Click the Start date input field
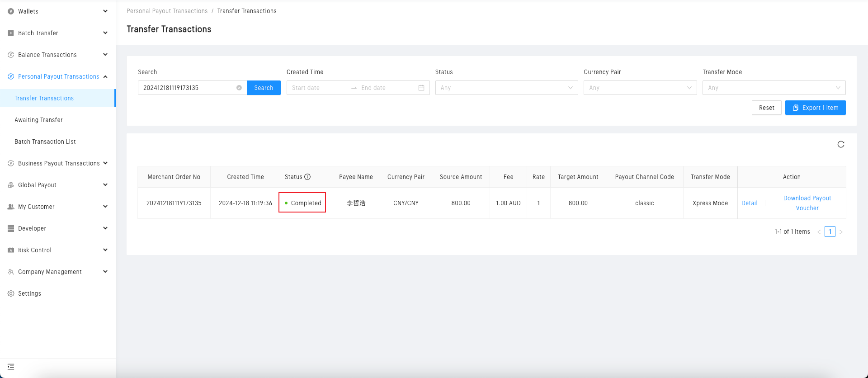The image size is (868, 378). point(316,88)
